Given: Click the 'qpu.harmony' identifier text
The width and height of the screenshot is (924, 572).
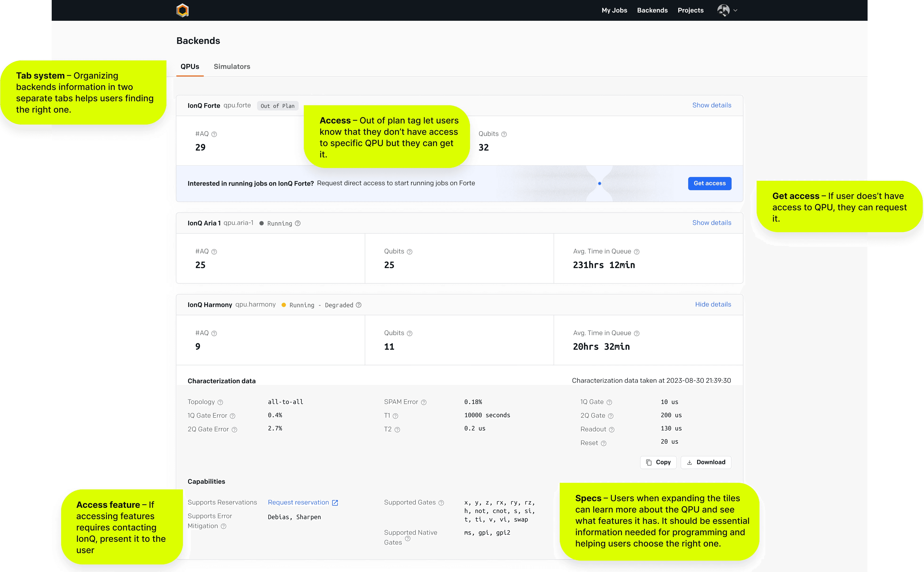Looking at the screenshot, I should [255, 305].
